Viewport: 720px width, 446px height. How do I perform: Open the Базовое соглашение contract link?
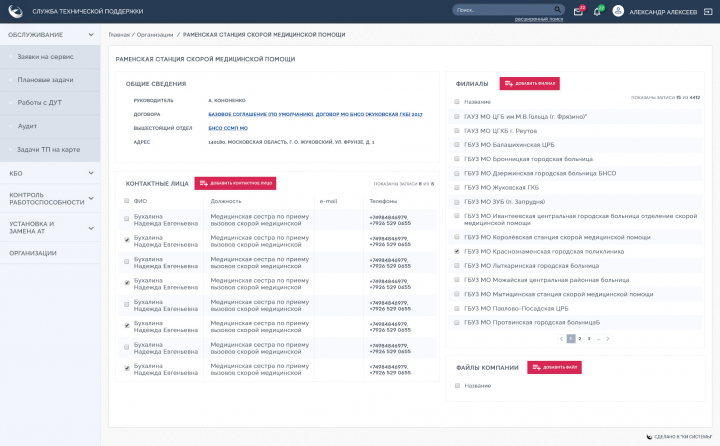[x=261, y=114]
